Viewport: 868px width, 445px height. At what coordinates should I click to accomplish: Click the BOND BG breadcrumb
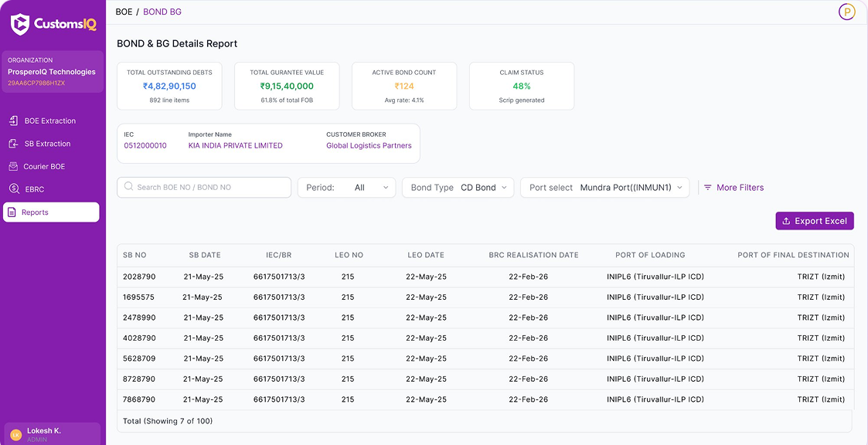162,12
